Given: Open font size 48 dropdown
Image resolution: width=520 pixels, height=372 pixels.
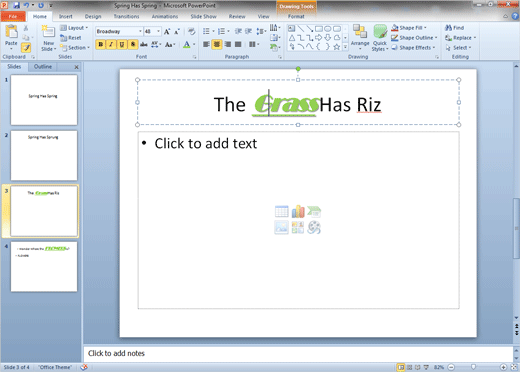Looking at the screenshot, I should (158, 31).
